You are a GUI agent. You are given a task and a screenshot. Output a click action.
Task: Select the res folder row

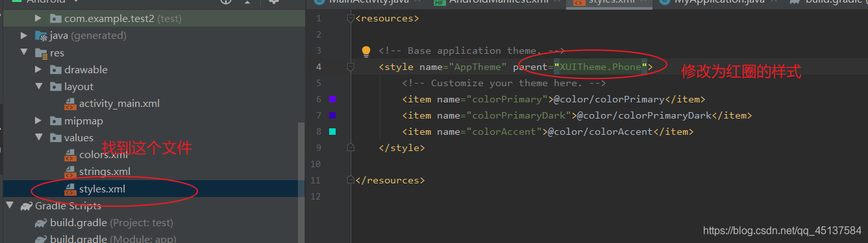coord(152,52)
